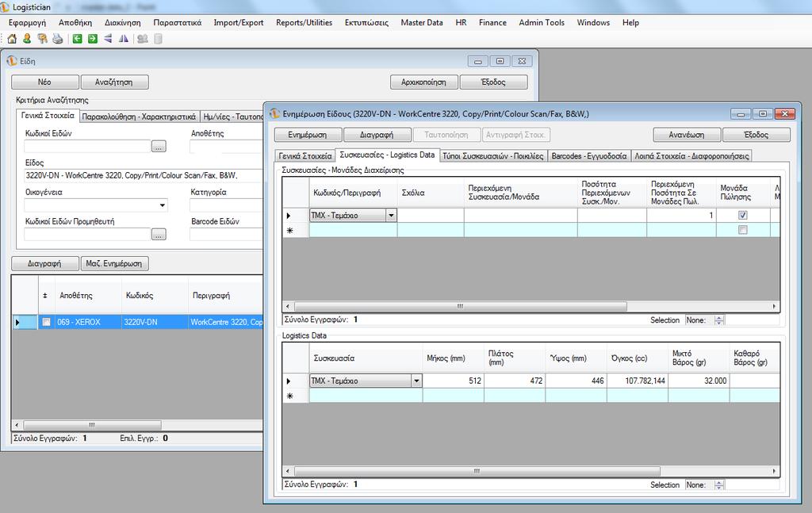
Task: Click the Κωδικοί Ειδών Προμηθευτή input field
Action: point(87,235)
